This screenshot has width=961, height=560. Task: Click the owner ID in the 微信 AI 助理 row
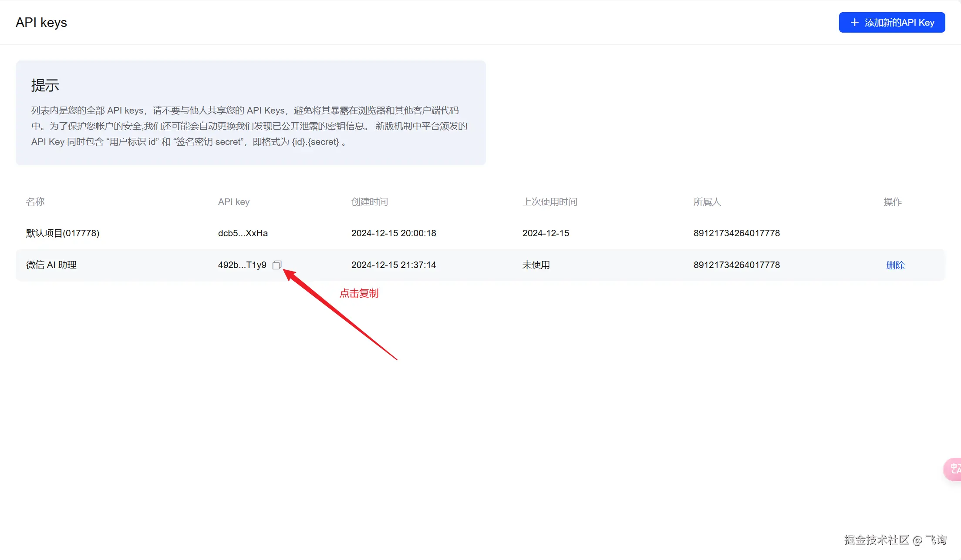pos(736,265)
